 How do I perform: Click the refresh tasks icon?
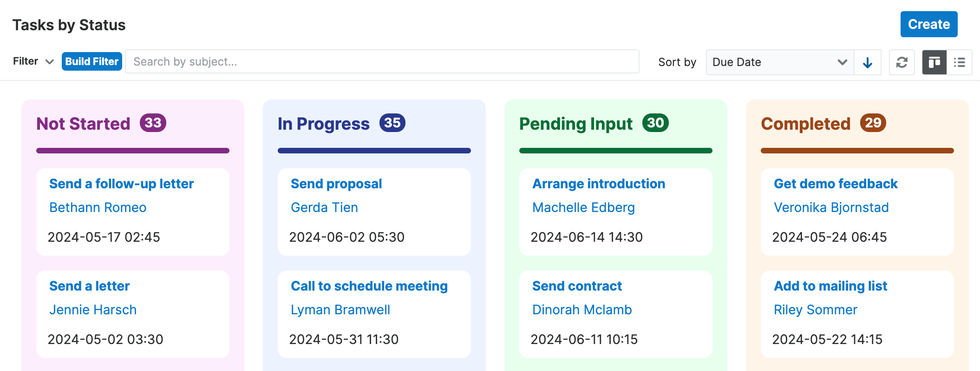pos(902,62)
